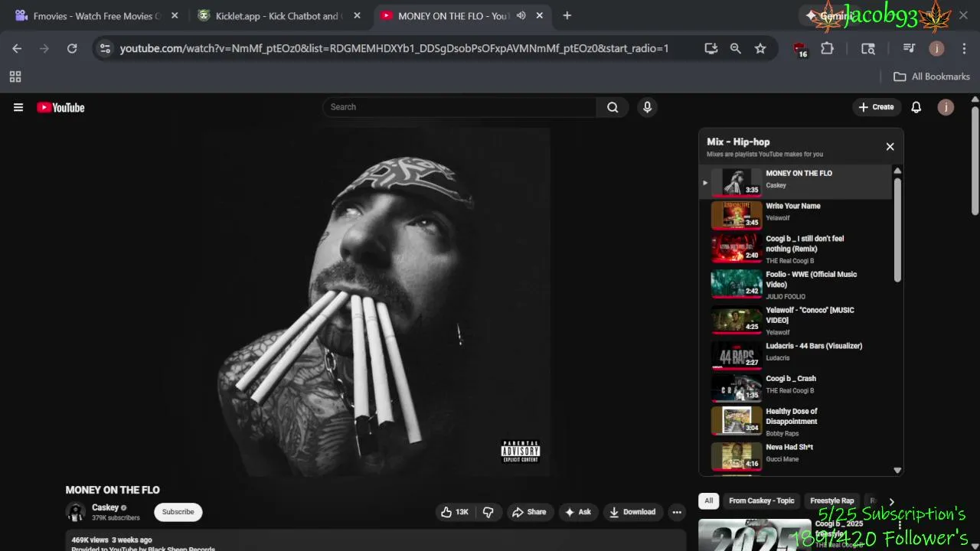Select the All filter chip
The height and width of the screenshot is (551, 980).
pos(709,500)
